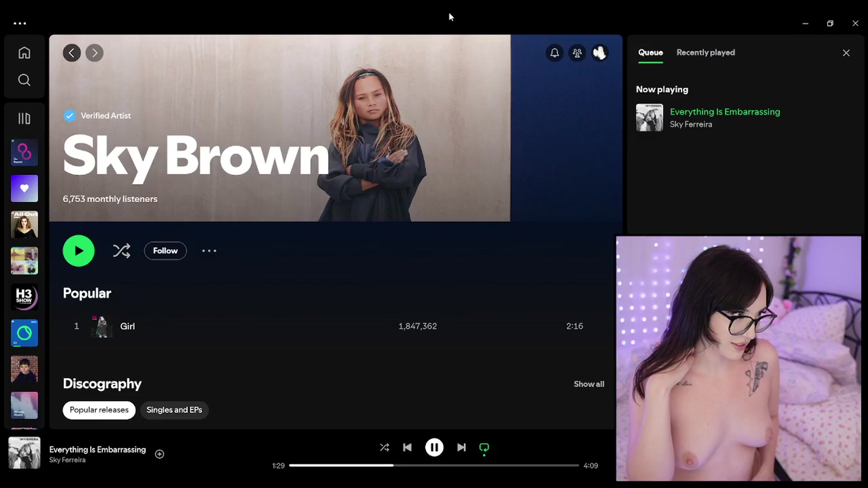Open Friend Activity panel
Screen dimensions: 868x488
point(577,53)
